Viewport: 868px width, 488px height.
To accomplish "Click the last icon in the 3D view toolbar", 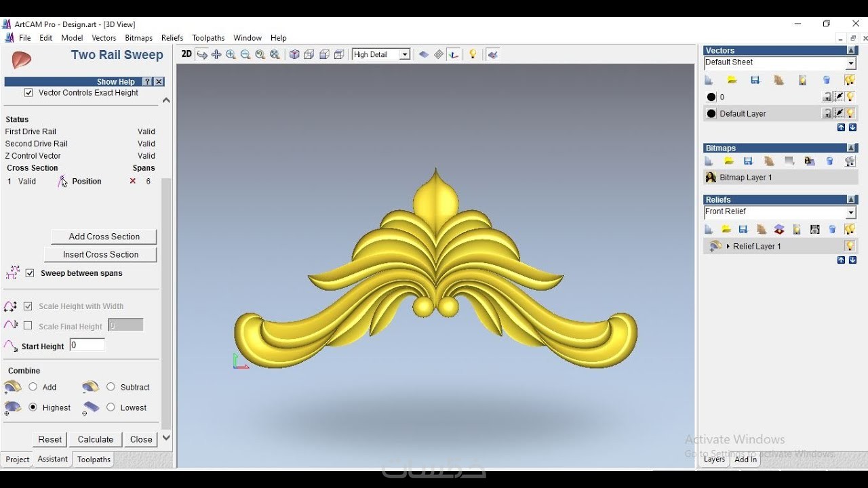I will [x=493, y=54].
